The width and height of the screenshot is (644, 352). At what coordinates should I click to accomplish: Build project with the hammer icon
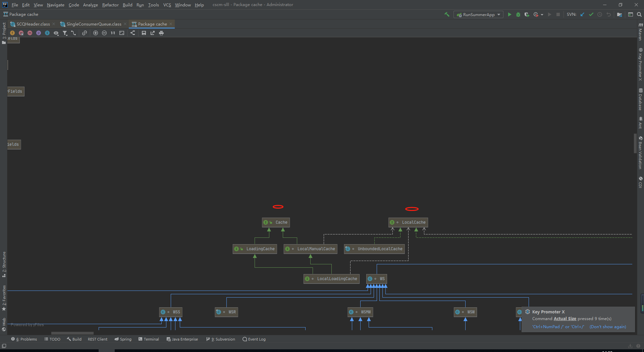(447, 14)
